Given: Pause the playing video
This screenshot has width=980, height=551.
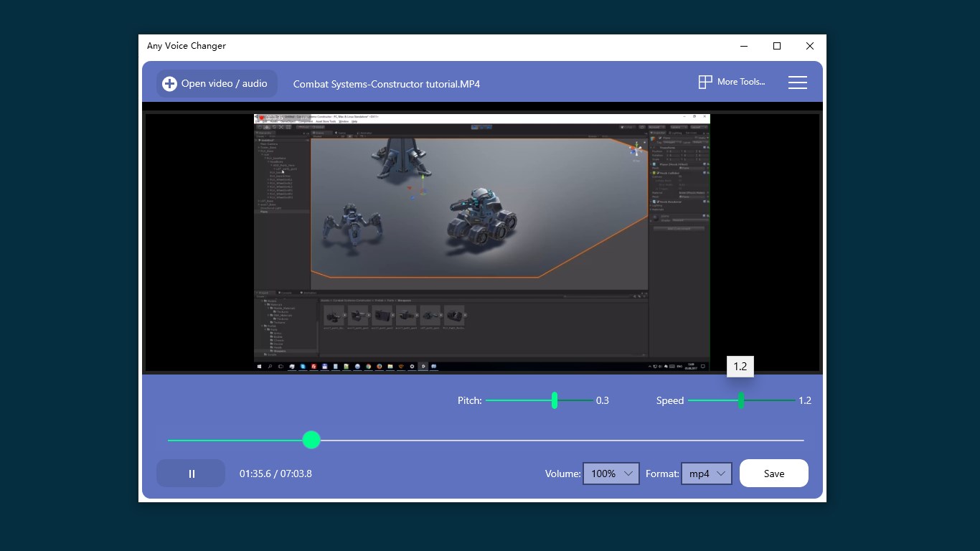Looking at the screenshot, I should click(191, 473).
